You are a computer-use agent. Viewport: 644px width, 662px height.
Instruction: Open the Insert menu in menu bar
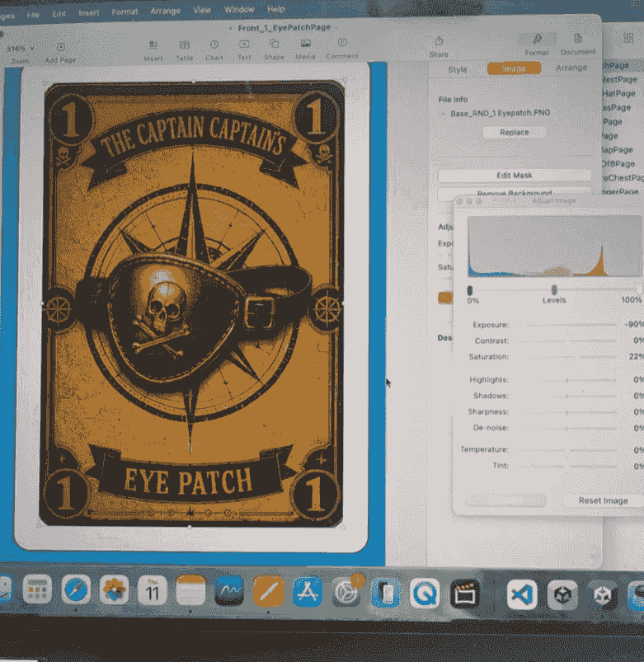click(89, 12)
